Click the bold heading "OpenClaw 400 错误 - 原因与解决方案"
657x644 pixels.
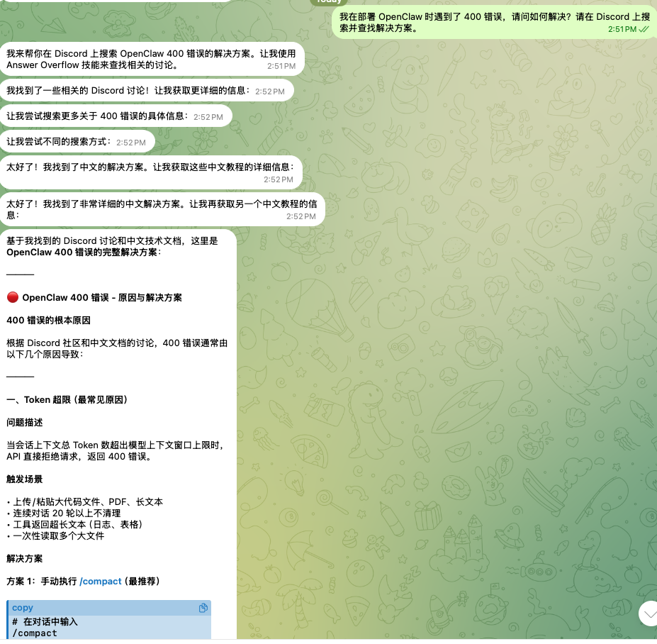tap(102, 297)
